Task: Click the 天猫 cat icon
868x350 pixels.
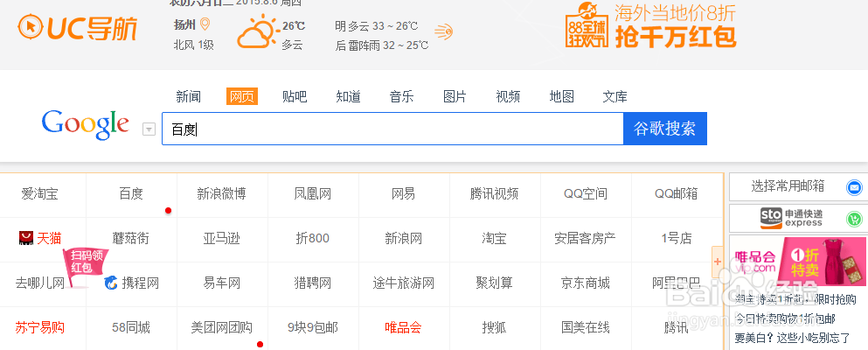Action: (x=26, y=238)
